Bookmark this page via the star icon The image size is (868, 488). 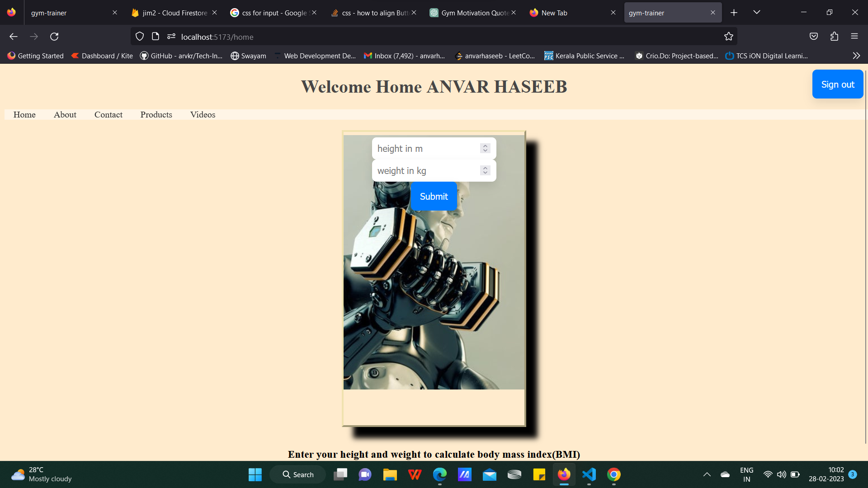click(x=728, y=36)
